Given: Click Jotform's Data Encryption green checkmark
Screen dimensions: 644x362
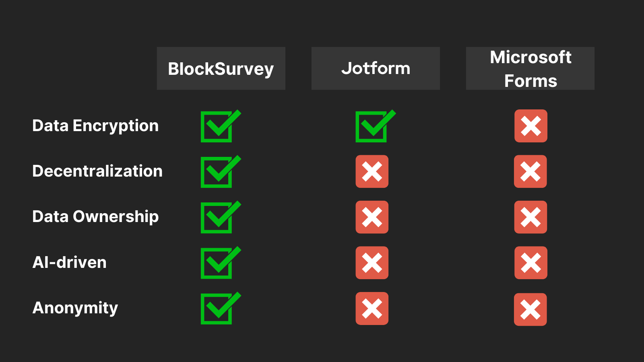Looking at the screenshot, I should pos(375,126).
